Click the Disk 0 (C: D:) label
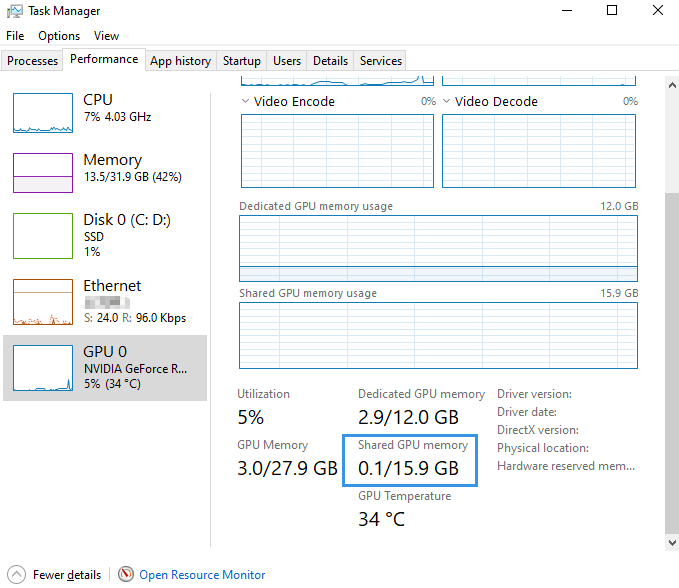 (127, 220)
